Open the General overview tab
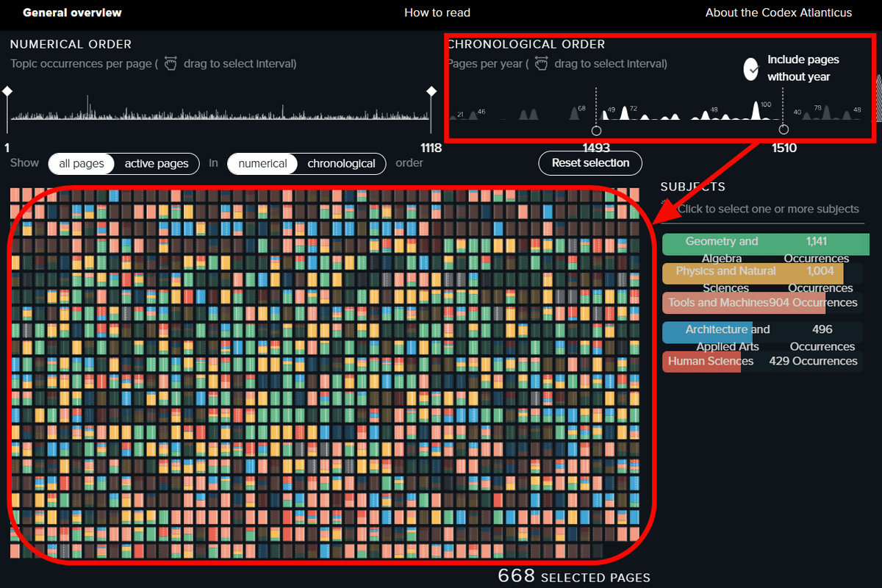Image resolution: width=882 pixels, height=588 pixels. click(x=72, y=12)
